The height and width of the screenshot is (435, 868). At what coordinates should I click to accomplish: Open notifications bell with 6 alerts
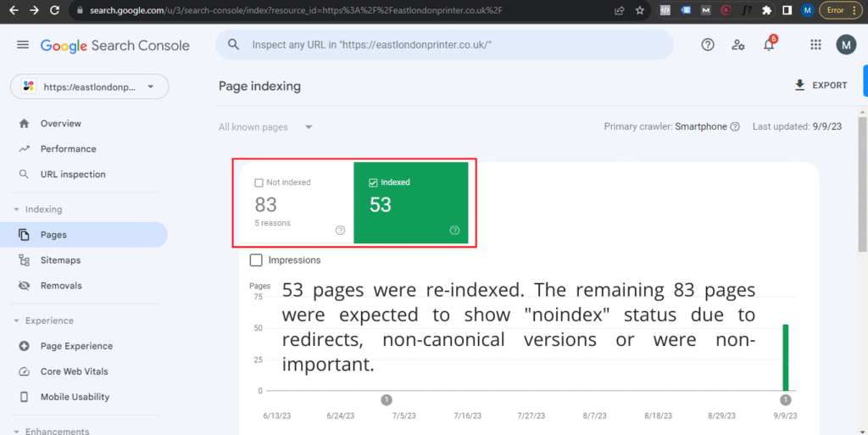tap(770, 44)
